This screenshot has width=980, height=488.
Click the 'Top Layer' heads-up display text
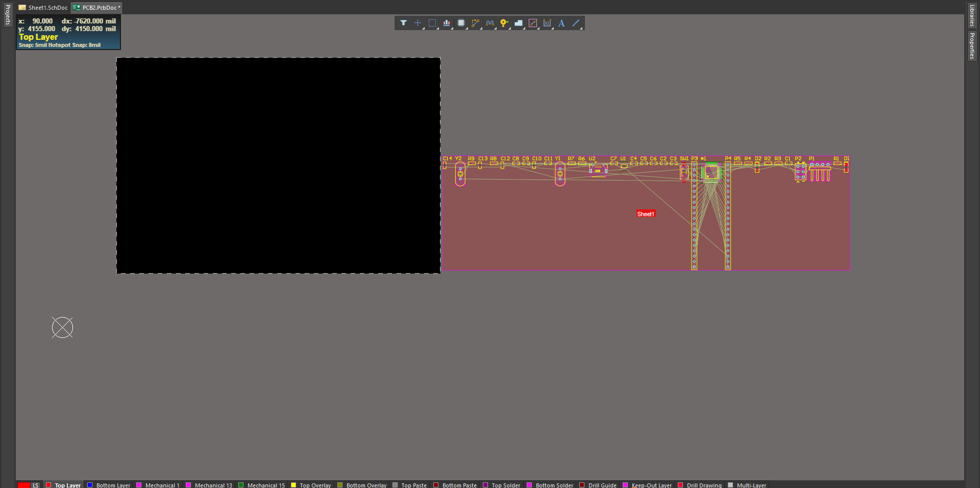point(38,37)
